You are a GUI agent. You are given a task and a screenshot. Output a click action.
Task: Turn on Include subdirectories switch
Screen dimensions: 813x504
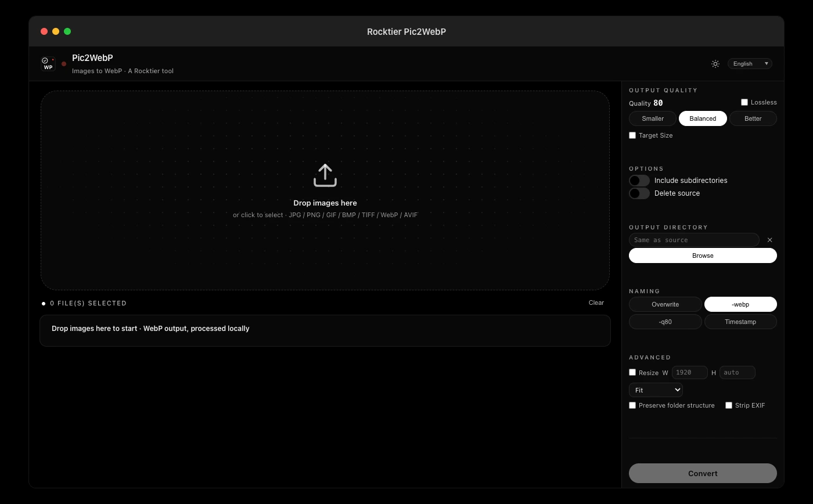point(639,181)
